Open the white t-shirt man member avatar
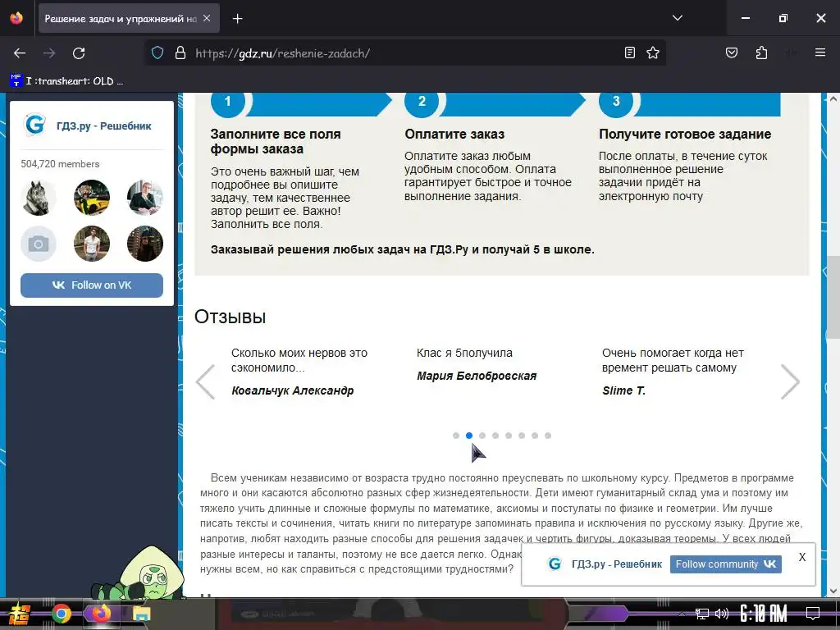This screenshot has height=630, width=840. [x=92, y=244]
